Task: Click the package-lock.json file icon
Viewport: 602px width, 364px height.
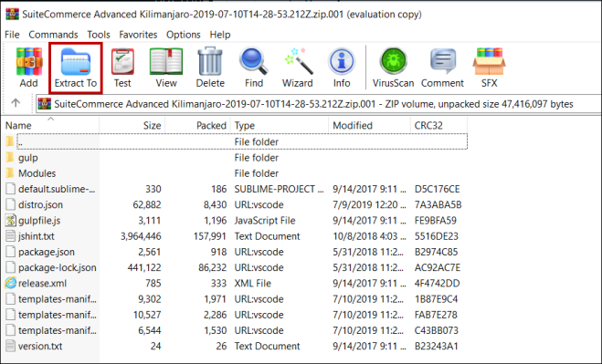Action: pyautogui.click(x=11, y=267)
